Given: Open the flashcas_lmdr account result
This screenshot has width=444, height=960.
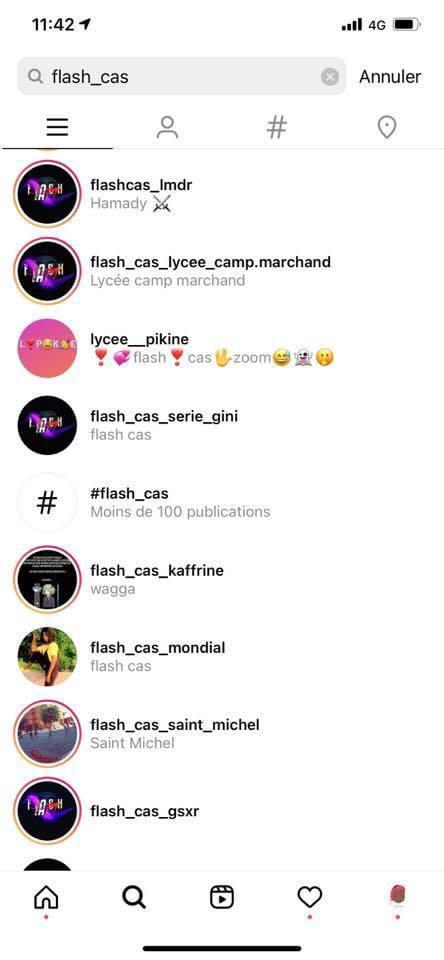Looking at the screenshot, I should [222, 193].
